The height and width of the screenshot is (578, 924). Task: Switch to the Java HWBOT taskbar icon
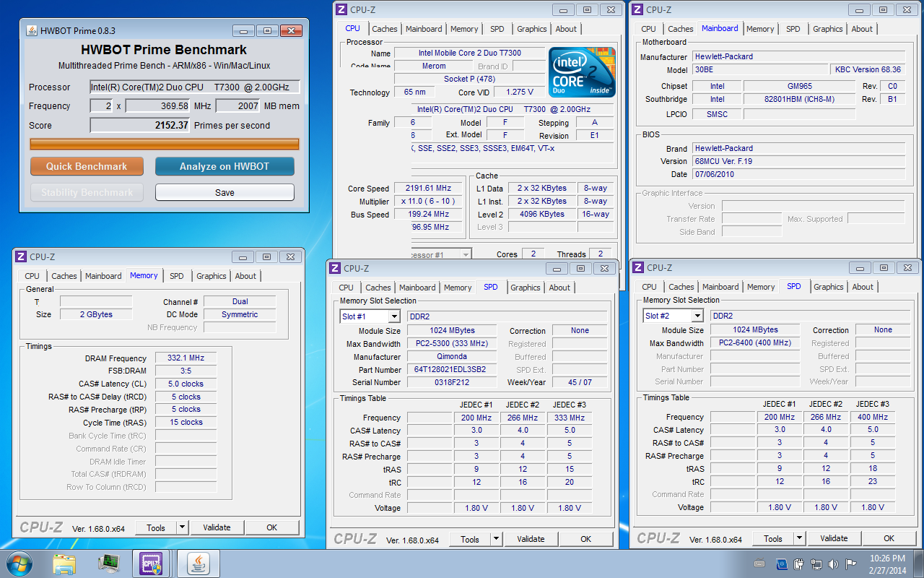click(198, 564)
